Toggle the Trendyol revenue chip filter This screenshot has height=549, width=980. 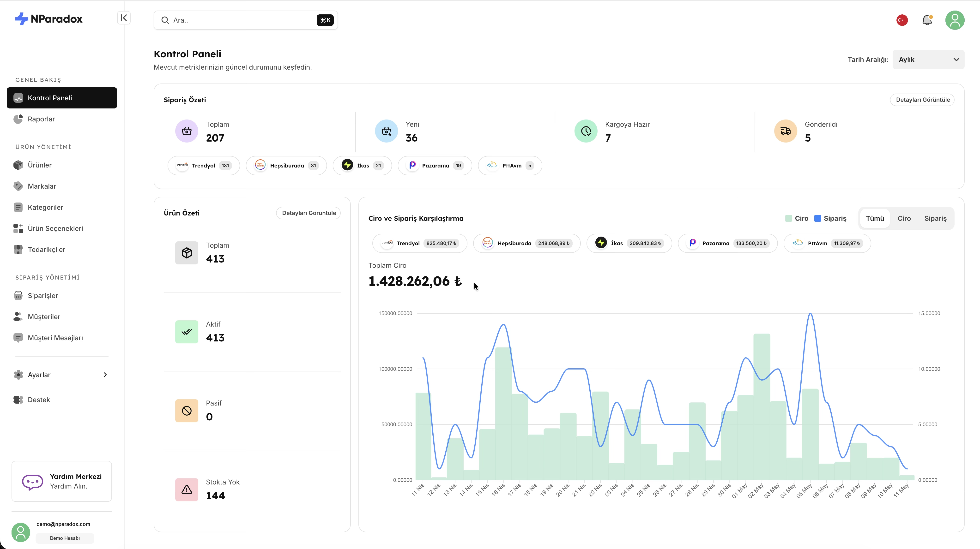pyautogui.click(x=420, y=243)
